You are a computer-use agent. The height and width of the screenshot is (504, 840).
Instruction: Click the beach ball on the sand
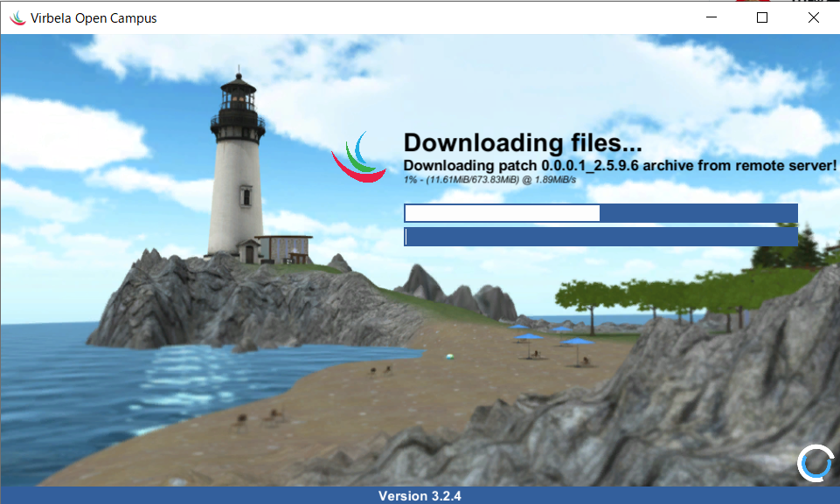(449, 357)
